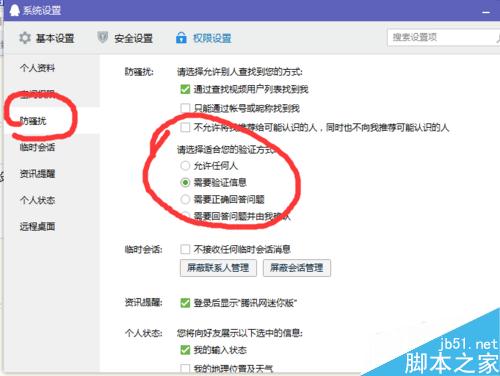Select 防骚扰 in the sidebar

pyautogui.click(x=33, y=121)
